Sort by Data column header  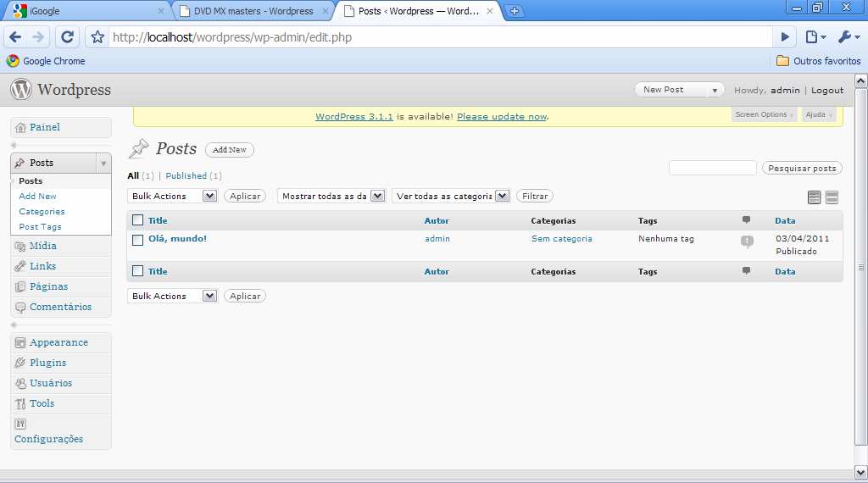[785, 220]
